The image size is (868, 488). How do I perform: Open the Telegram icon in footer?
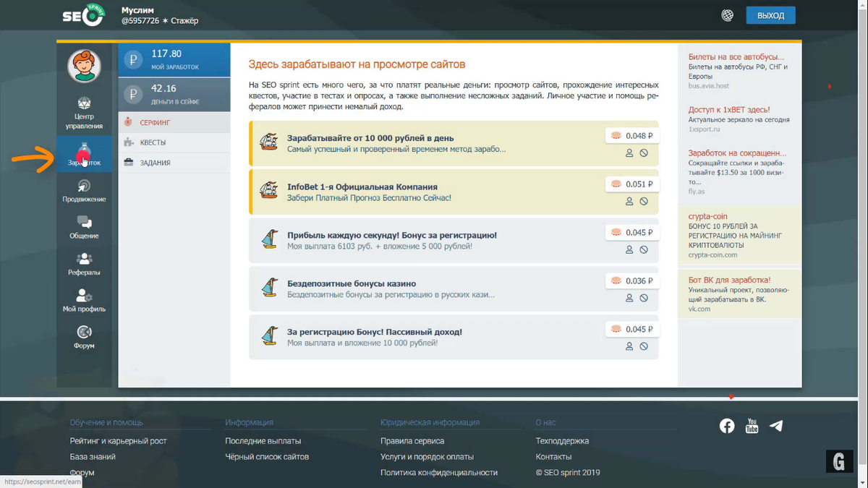click(776, 426)
